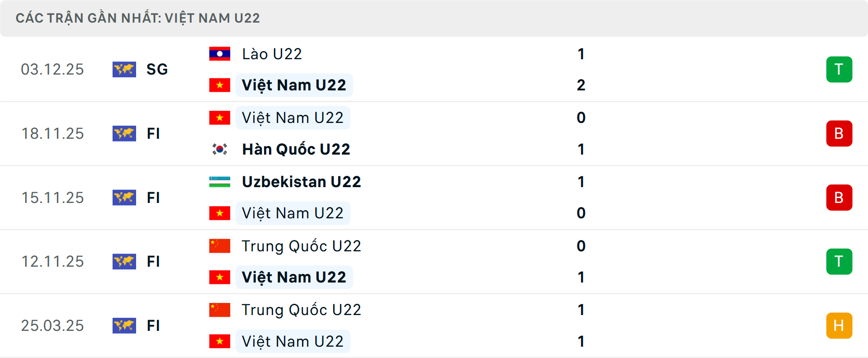Click the score 1 for Hàn Quốc U22
Image resolution: width=868 pixels, height=358 pixels.
point(581,149)
